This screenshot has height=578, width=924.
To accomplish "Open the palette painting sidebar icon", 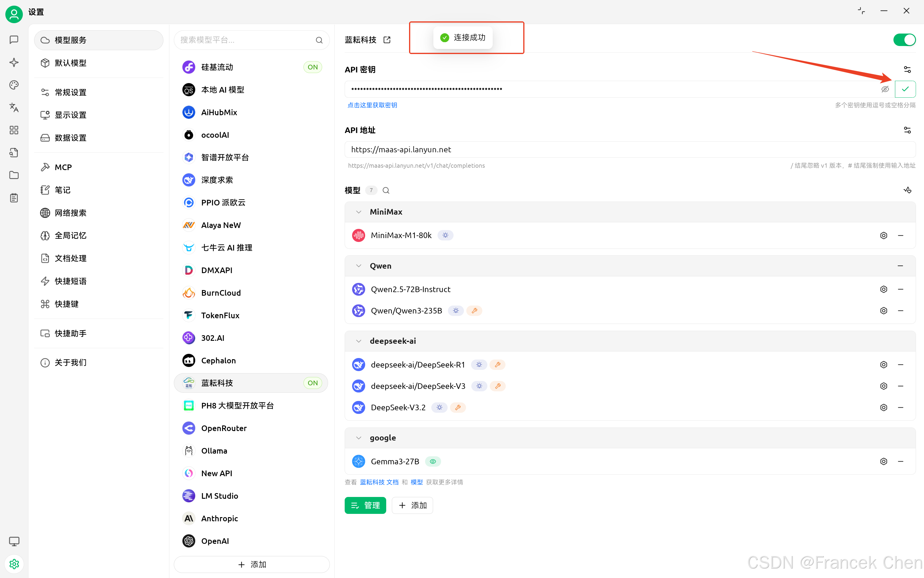I will tap(14, 85).
